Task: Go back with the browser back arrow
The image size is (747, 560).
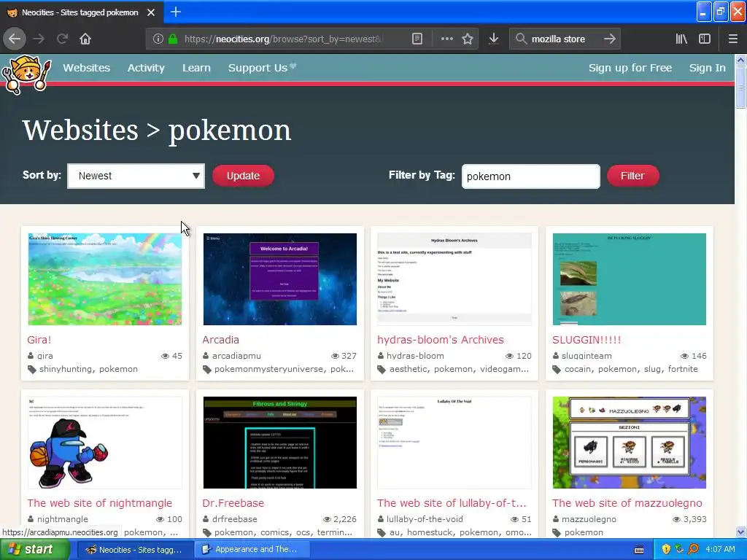Action: coord(15,39)
